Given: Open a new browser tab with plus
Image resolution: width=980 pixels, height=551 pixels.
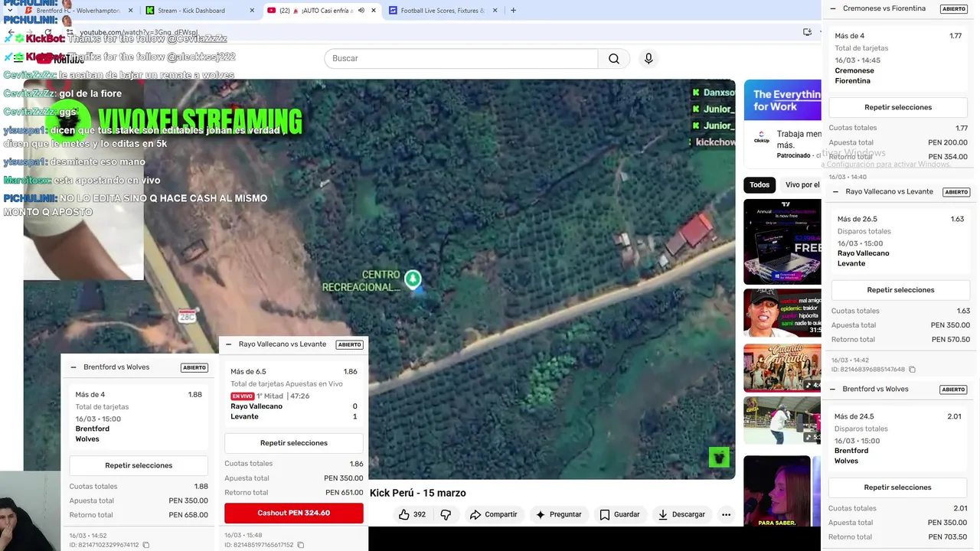Looking at the screenshot, I should tap(513, 11).
